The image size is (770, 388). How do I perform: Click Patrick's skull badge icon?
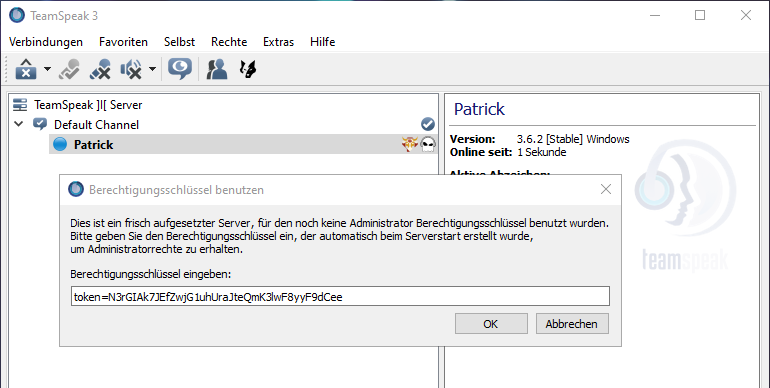tap(428, 144)
